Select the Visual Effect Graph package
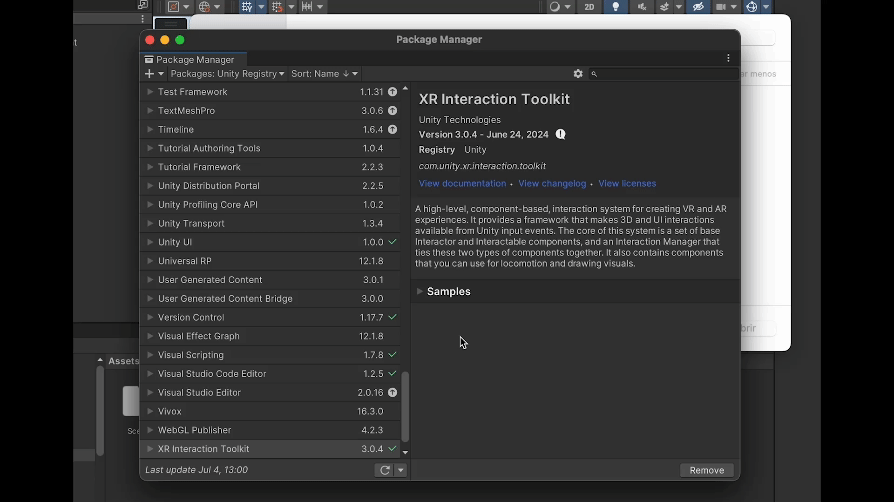Screen dimensions: 894x502 (270, 336)
